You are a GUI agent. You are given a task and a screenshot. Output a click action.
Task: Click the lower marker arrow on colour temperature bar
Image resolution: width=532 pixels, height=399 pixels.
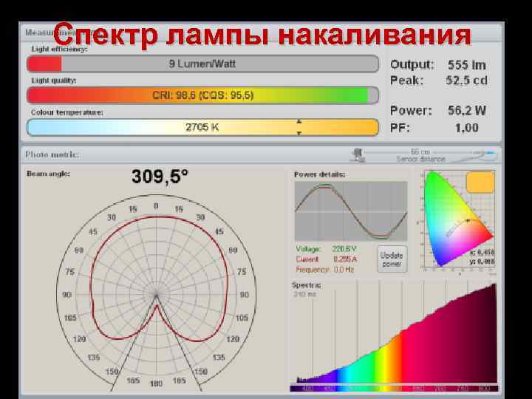(x=299, y=133)
